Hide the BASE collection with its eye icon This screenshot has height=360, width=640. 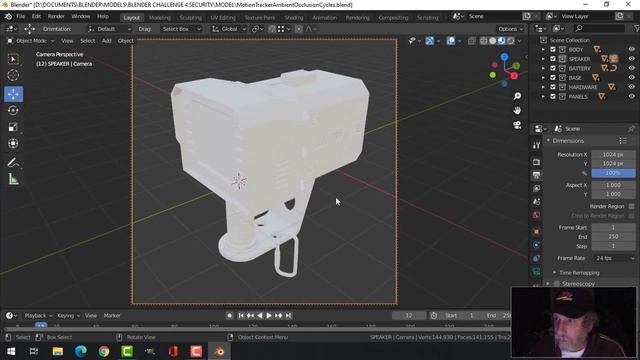(631, 78)
